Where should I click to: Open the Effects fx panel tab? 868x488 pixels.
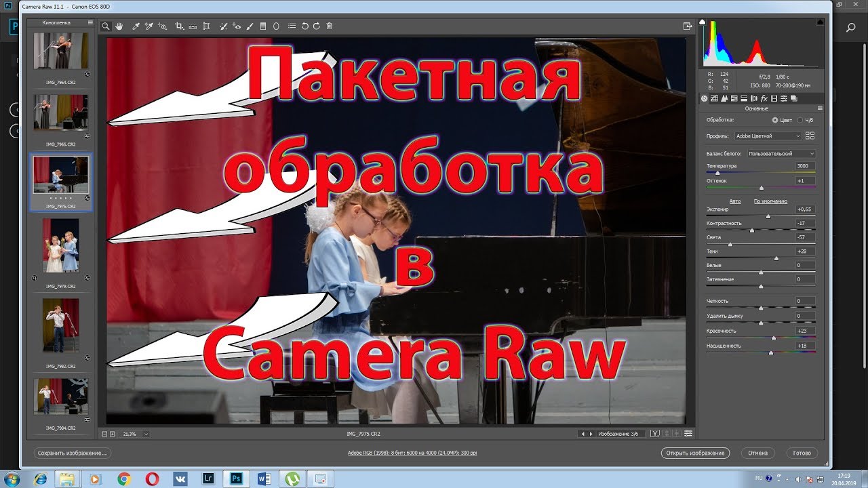(x=764, y=98)
